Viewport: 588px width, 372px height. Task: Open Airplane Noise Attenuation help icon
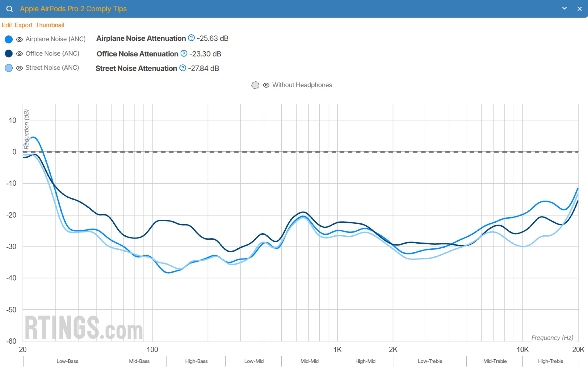191,38
